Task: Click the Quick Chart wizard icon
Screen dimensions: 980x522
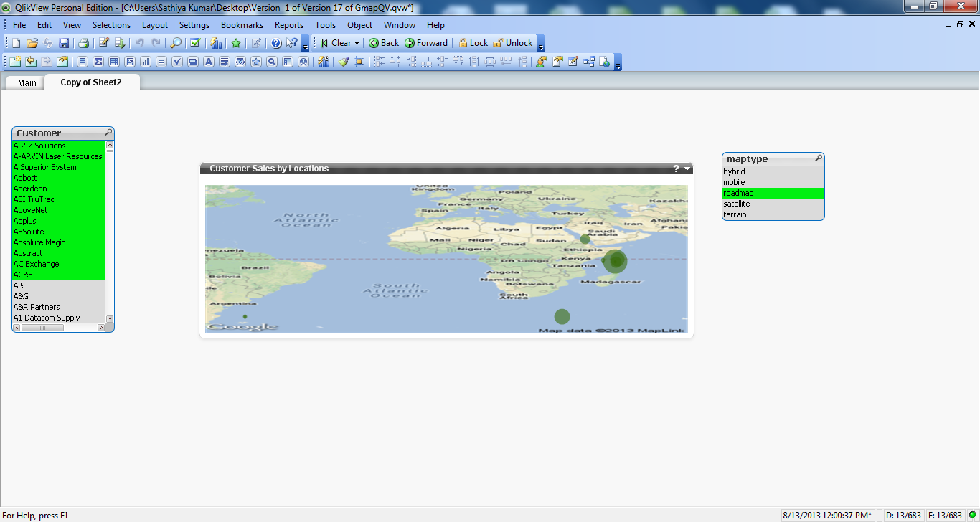Action: pos(215,43)
